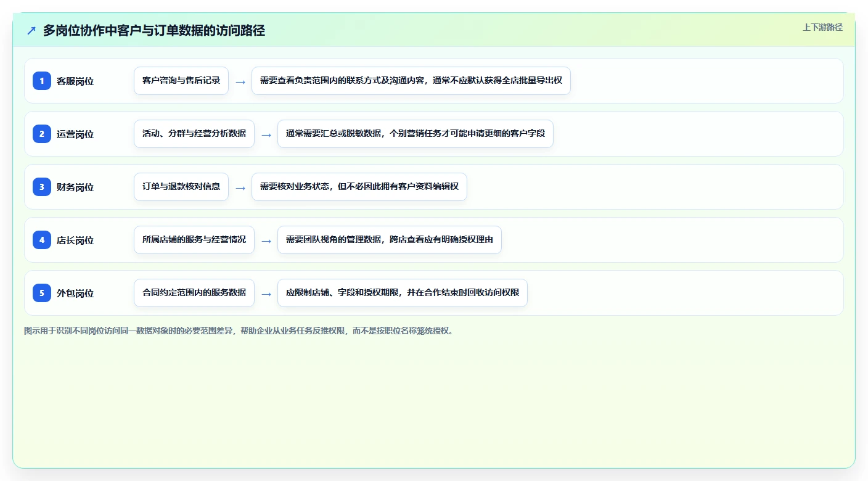
Task: Click the box about 合作结束时回收访问权限
Action: (x=403, y=293)
